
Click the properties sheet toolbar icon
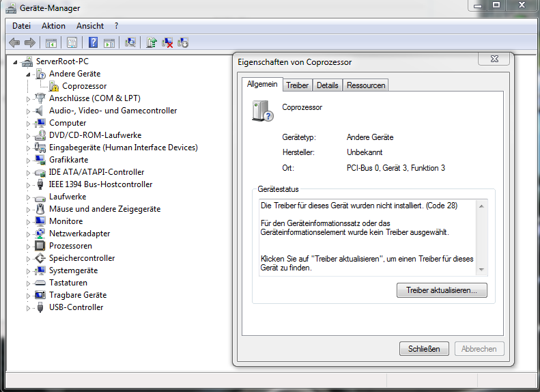72,42
